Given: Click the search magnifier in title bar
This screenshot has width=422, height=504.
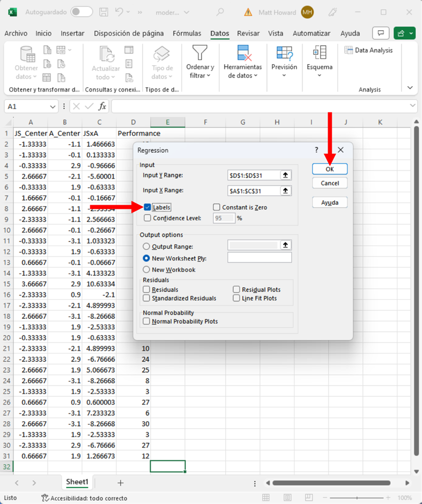Looking at the screenshot, I should click(x=220, y=12).
